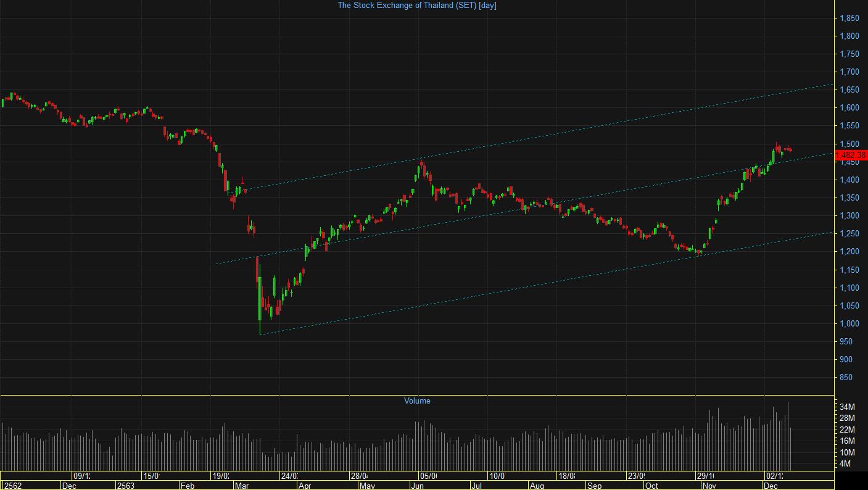The width and height of the screenshot is (868, 490).
Task: Click the year label 2562 on time axis
Action: tap(12, 486)
